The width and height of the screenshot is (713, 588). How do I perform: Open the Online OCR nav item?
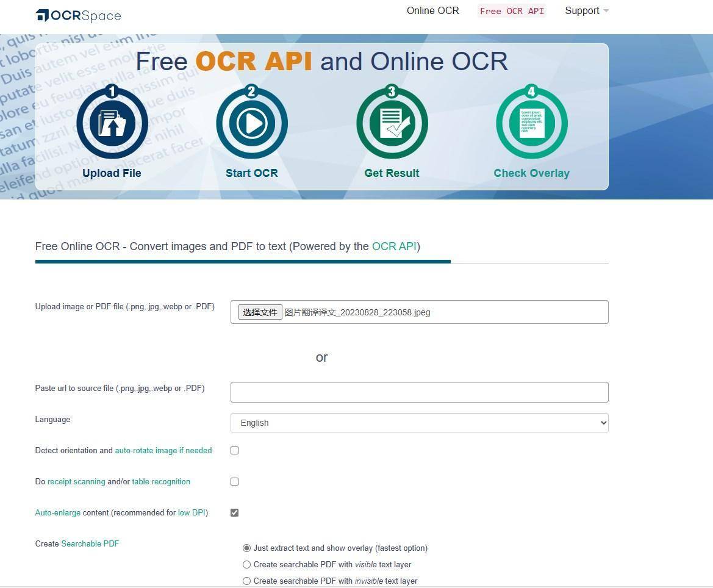coord(433,10)
